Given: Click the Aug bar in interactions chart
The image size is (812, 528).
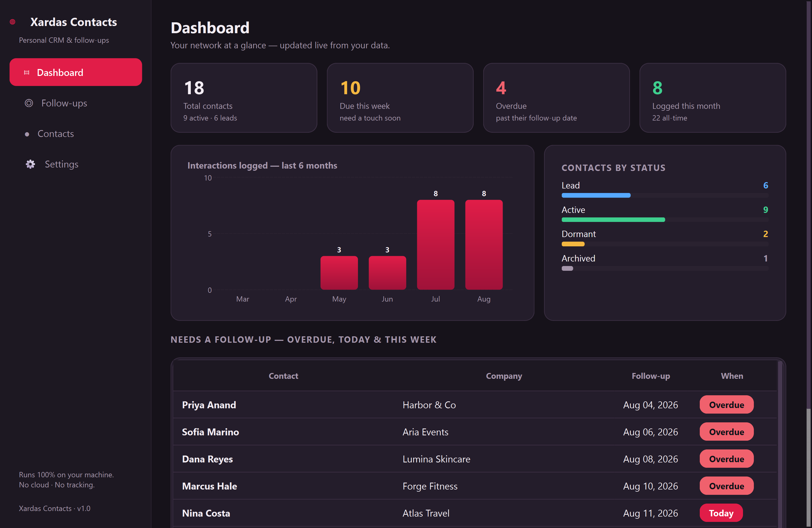Looking at the screenshot, I should click(x=484, y=245).
